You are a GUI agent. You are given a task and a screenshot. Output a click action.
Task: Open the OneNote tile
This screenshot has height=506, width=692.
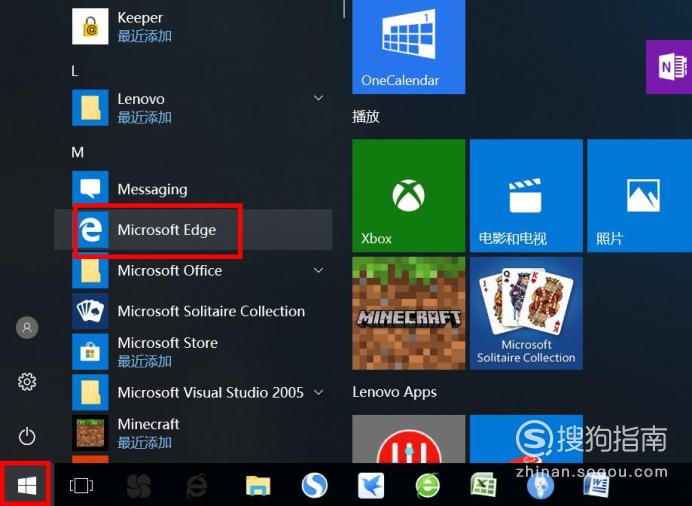tap(669, 67)
